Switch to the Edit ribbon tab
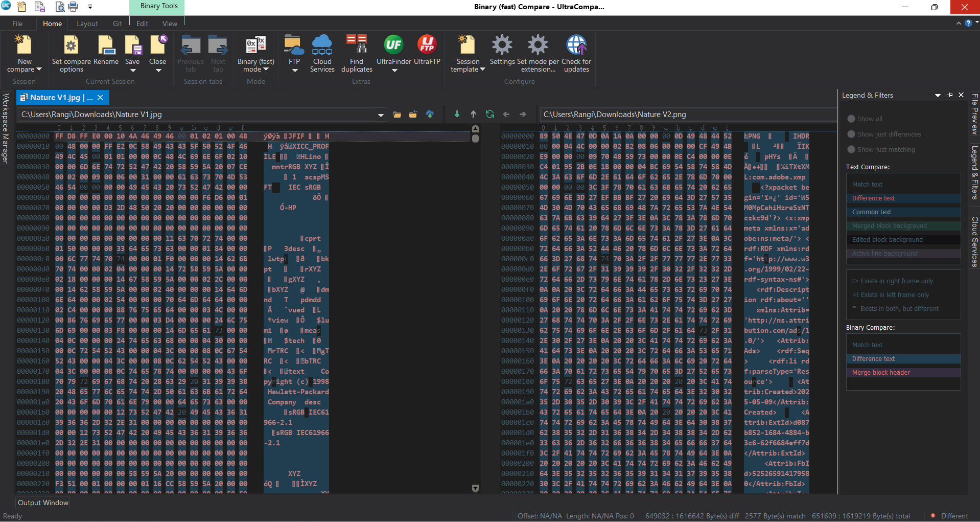Image resolution: width=980 pixels, height=522 pixels. (142, 24)
